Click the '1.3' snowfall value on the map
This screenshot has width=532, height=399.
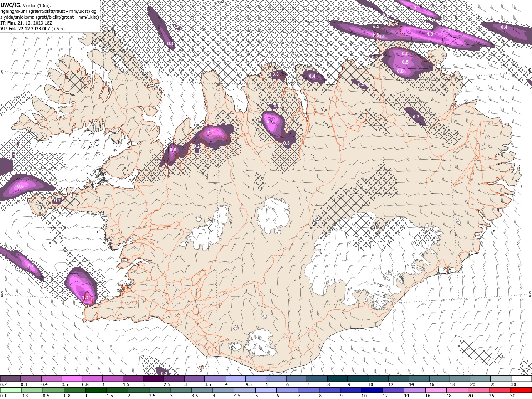coord(430,34)
